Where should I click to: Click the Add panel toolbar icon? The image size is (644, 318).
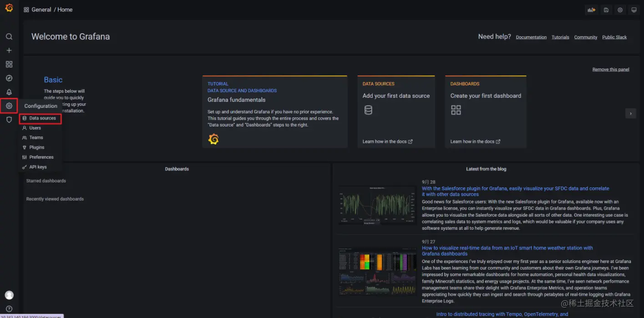coord(591,10)
